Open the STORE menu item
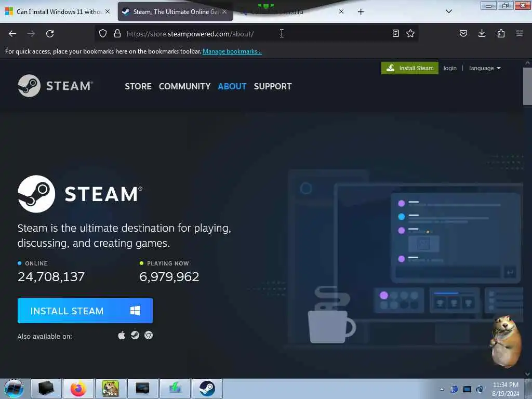This screenshot has height=399, width=532. pyautogui.click(x=138, y=87)
